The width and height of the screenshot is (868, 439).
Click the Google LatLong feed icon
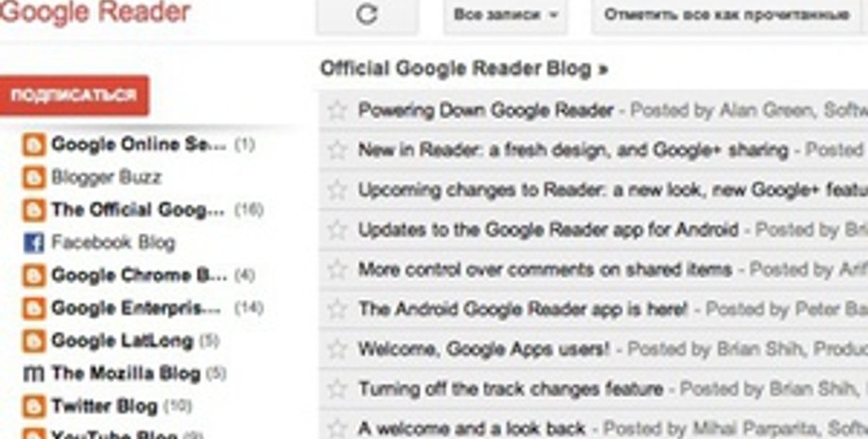tap(34, 341)
